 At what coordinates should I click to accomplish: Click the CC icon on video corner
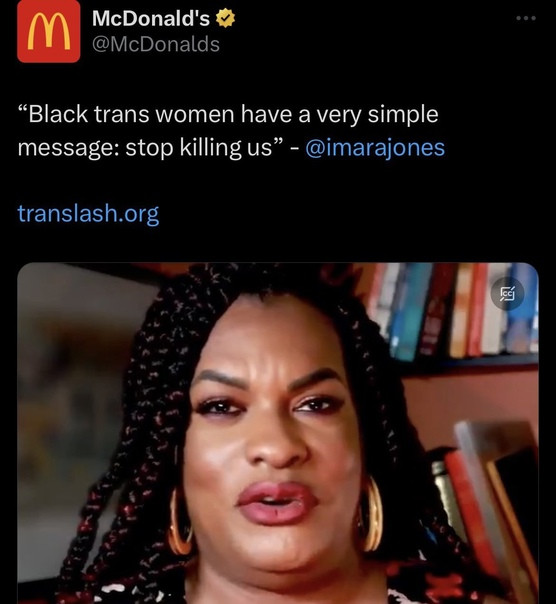tap(507, 294)
